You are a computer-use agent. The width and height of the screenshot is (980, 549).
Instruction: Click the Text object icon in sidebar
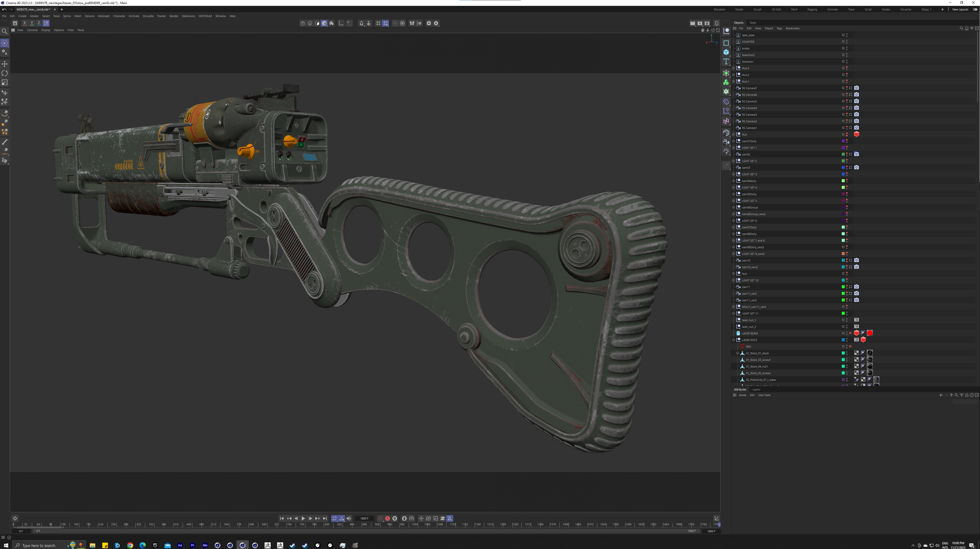coord(726,62)
